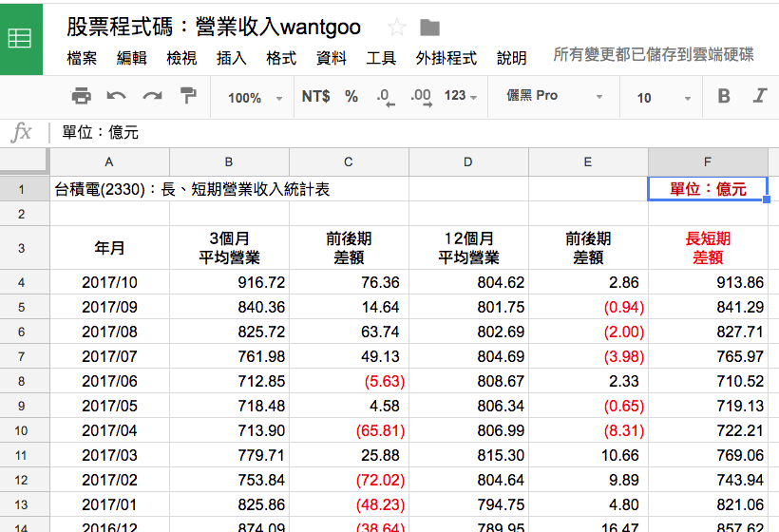Select cell with value 916.72
779x532 pixels.
click(229, 283)
